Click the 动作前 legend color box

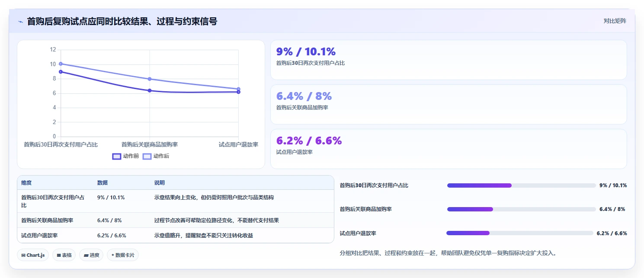point(117,157)
